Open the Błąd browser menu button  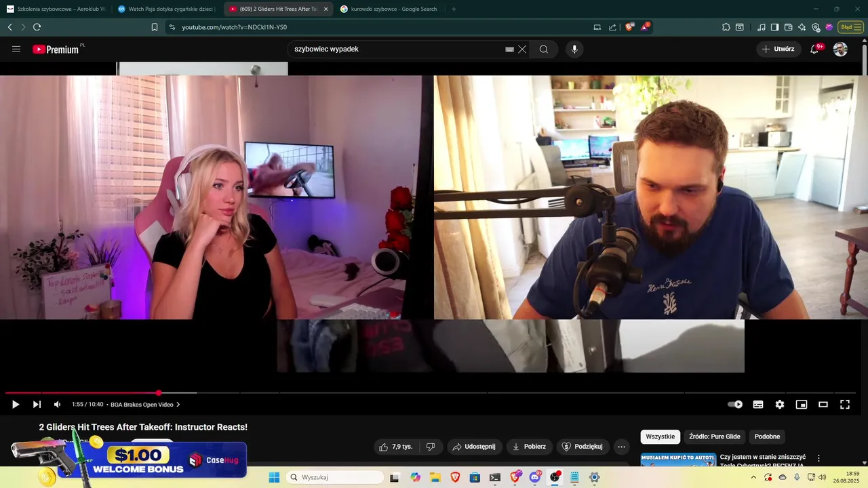(x=850, y=27)
